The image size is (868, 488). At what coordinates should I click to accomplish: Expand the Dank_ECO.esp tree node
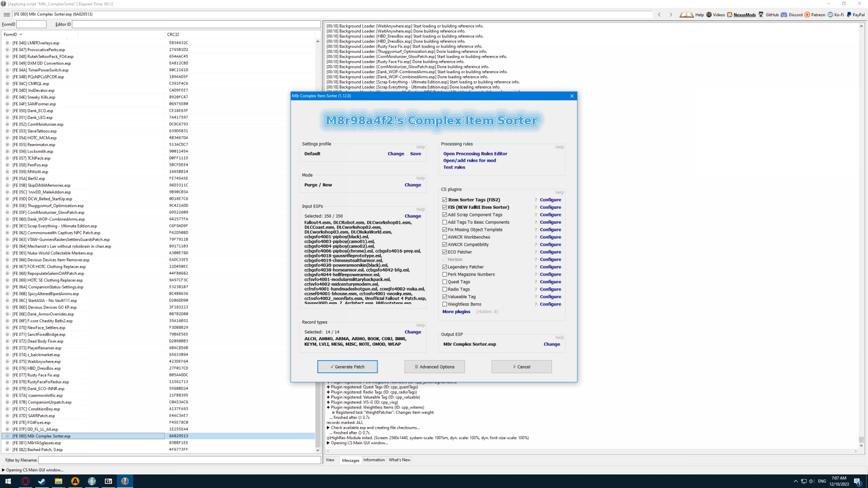pyautogui.click(x=7, y=111)
